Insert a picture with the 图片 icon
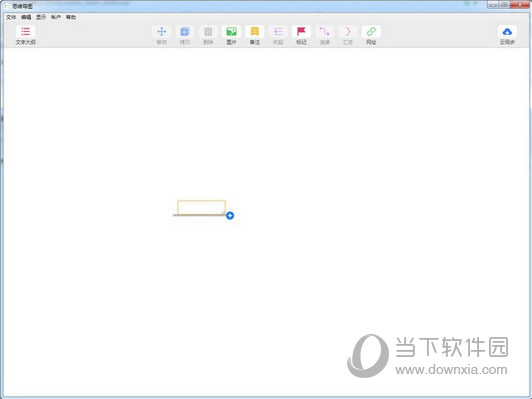 [231, 32]
